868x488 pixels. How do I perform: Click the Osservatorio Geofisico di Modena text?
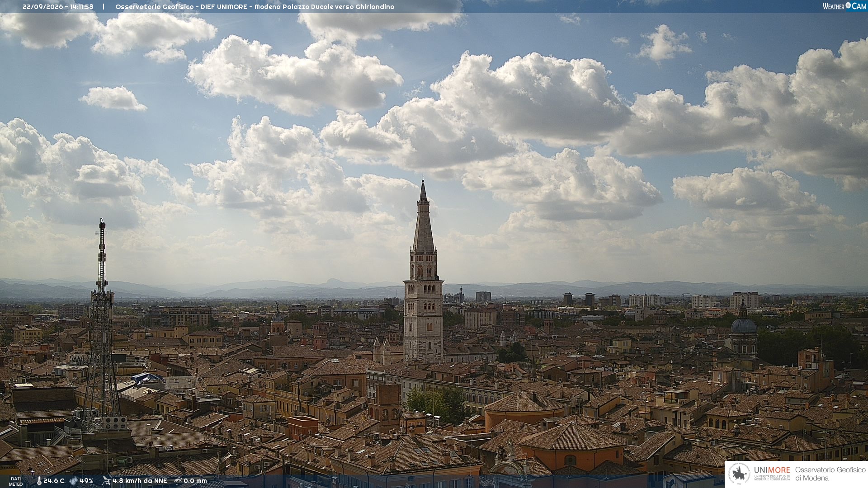(x=830, y=474)
